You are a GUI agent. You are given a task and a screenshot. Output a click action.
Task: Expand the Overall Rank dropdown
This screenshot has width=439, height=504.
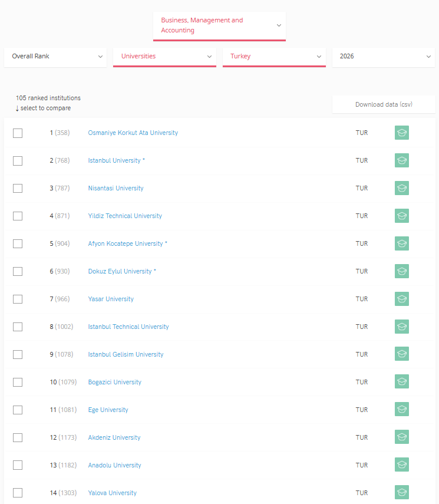coord(56,57)
